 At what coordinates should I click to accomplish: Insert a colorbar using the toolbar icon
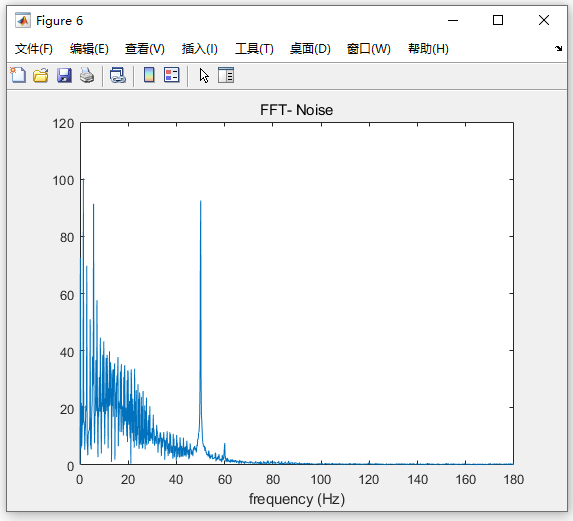149,75
